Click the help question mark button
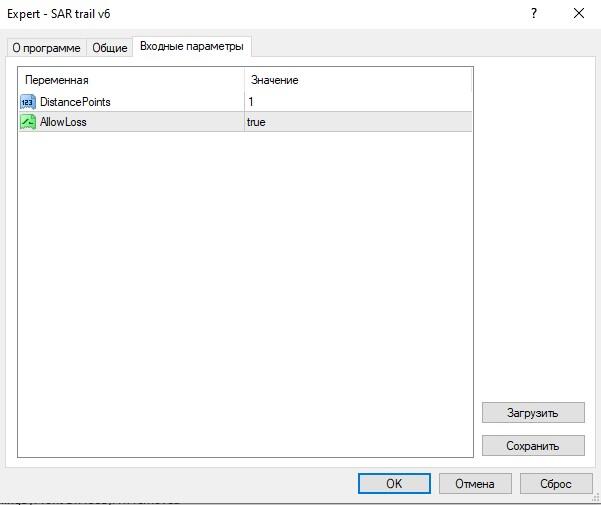The width and height of the screenshot is (601, 505). coord(534,14)
